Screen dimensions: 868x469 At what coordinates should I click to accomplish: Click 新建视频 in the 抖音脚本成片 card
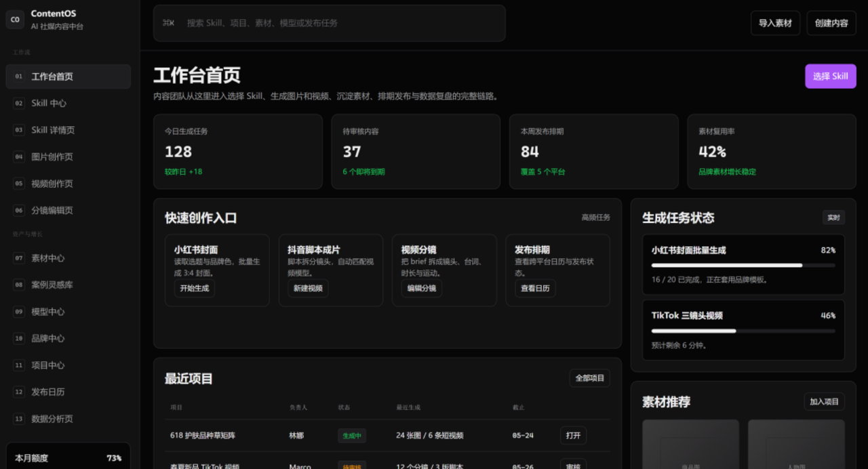click(x=308, y=288)
